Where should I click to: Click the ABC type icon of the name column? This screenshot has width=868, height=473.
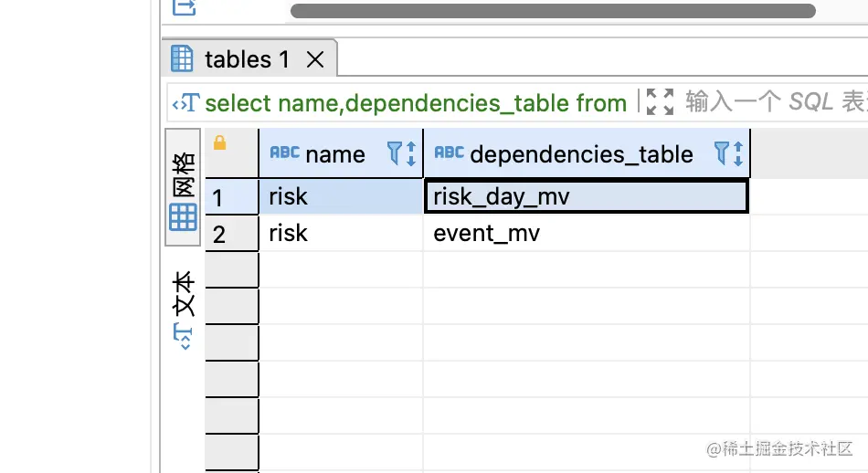click(284, 153)
